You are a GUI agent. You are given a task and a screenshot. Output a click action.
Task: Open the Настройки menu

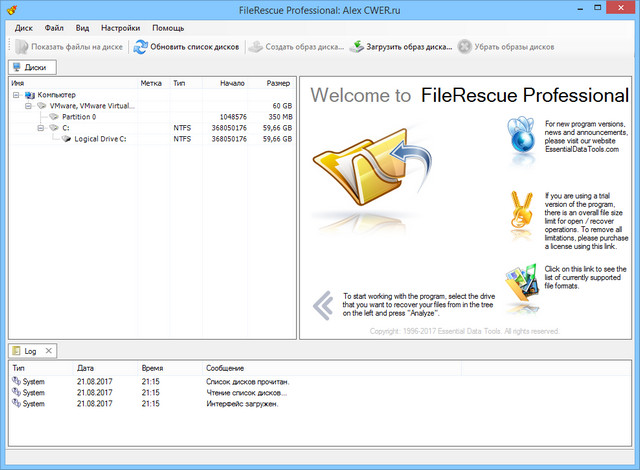pyautogui.click(x=120, y=28)
